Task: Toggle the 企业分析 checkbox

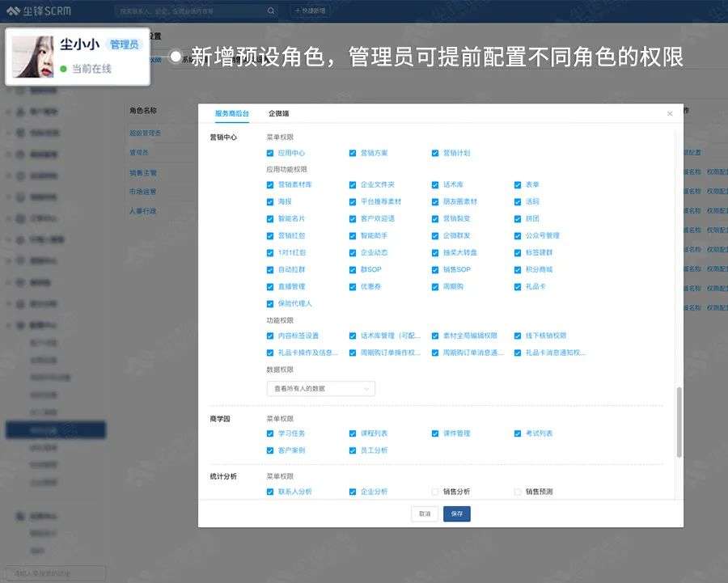Action: point(353,492)
